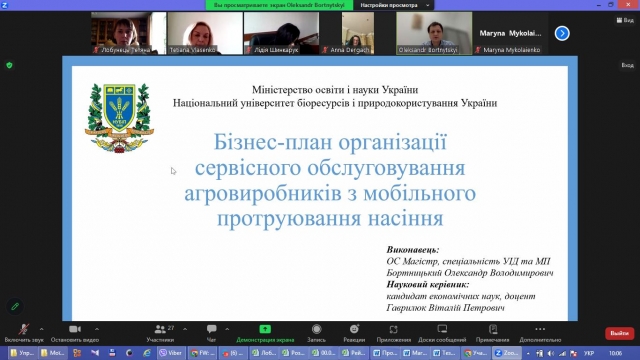Click the УКР language indicator

pos(589,353)
